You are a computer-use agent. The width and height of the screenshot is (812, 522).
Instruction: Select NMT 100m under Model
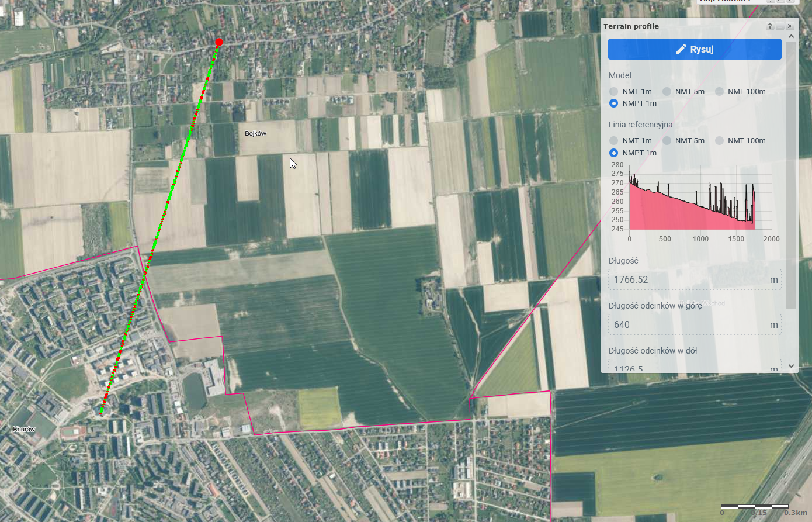[719, 91]
